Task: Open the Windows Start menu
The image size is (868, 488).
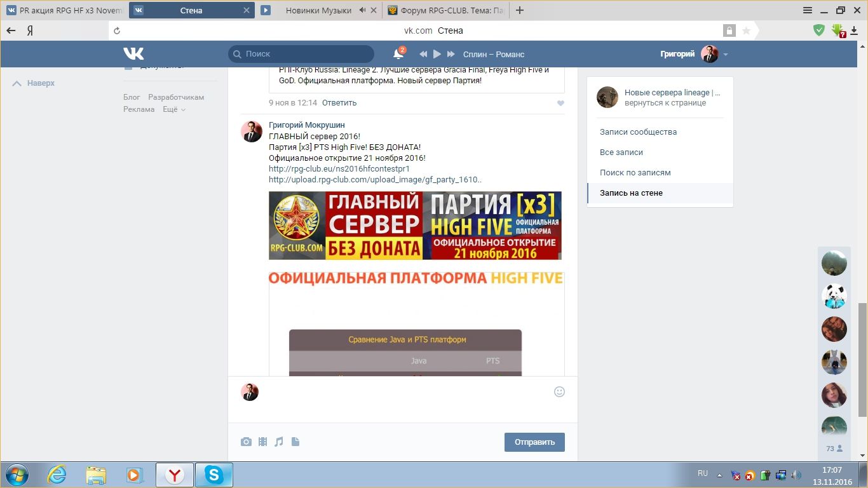Action: [17, 474]
